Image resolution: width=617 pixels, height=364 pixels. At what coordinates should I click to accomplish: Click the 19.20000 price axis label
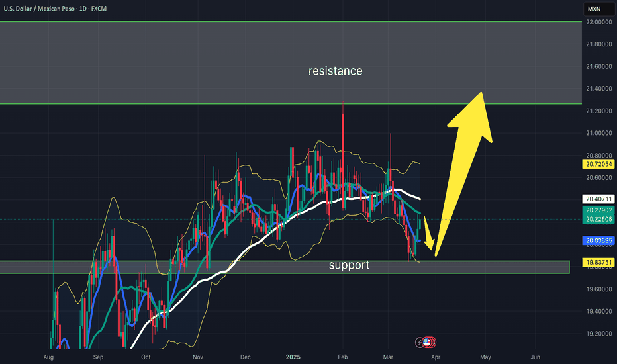tap(598, 334)
